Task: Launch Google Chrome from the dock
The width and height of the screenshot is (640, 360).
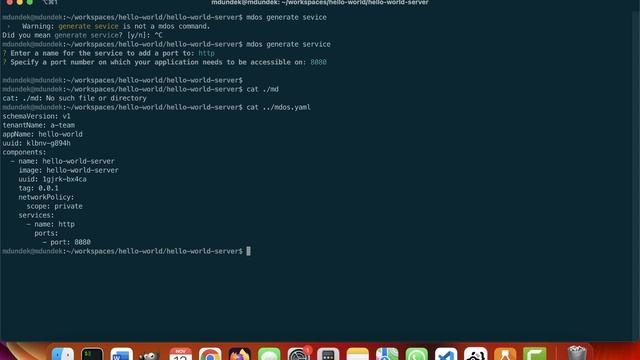Action: [x=210, y=354]
